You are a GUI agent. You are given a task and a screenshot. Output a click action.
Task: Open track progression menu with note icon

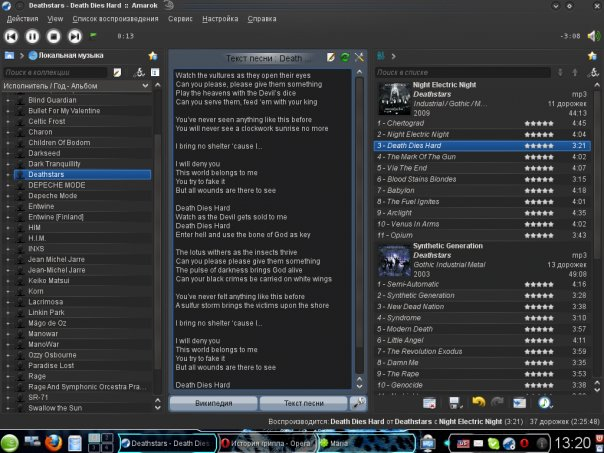click(545, 403)
